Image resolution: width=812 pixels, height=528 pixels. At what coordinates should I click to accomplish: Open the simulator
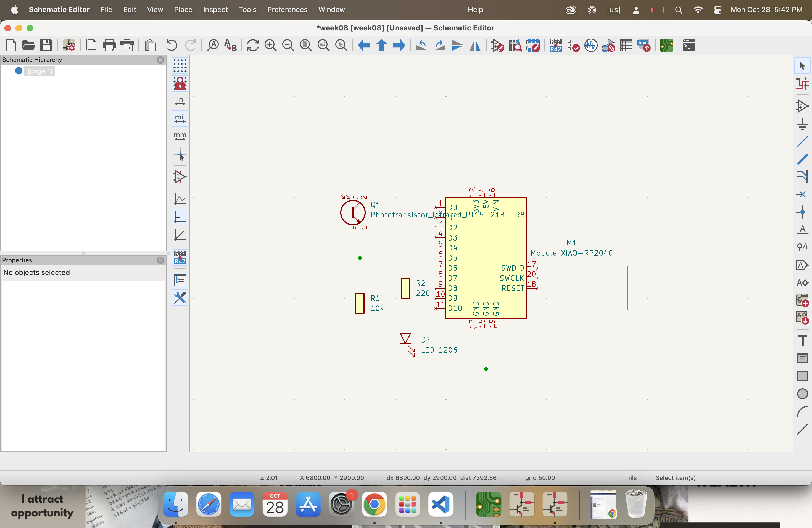pos(591,45)
